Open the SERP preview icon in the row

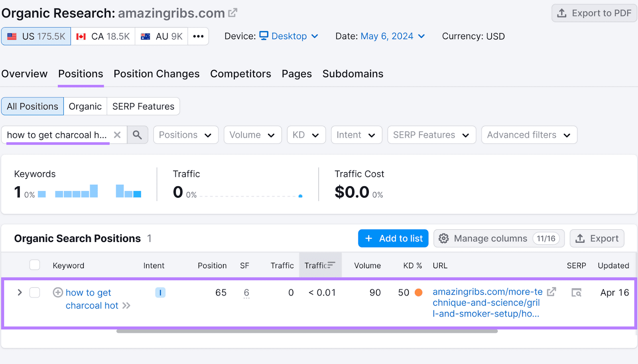[x=576, y=292]
